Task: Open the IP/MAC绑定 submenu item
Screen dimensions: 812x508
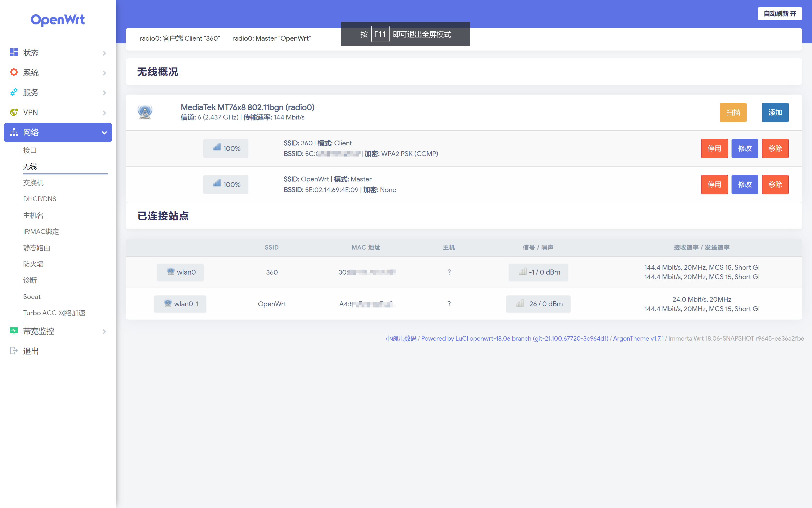Action: point(41,232)
